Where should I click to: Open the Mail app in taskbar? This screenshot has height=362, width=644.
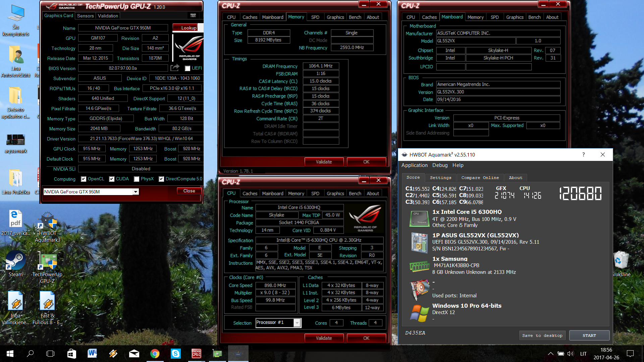(134, 354)
